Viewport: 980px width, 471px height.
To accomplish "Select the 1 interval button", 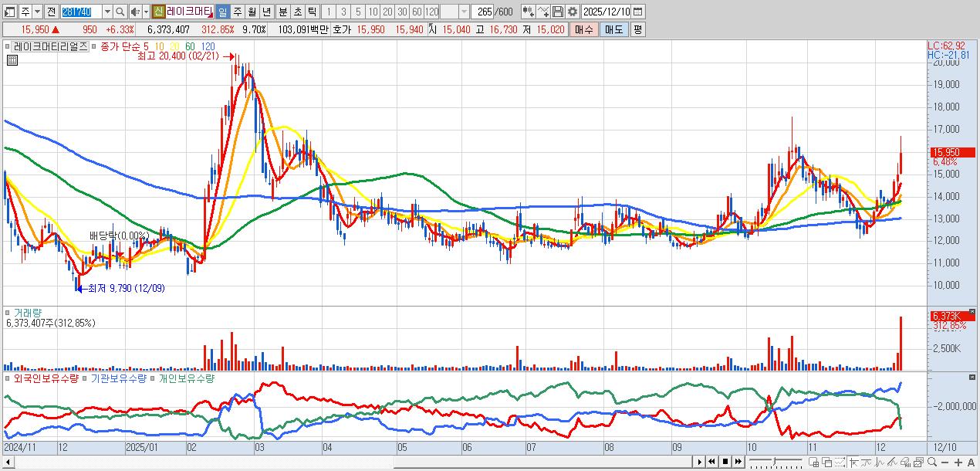I will 328,12.
